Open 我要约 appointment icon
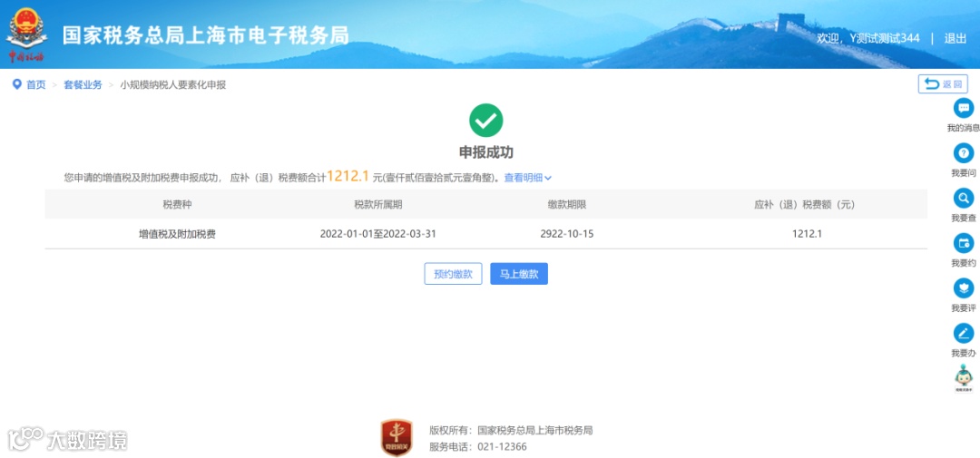980x458 pixels. (963, 243)
